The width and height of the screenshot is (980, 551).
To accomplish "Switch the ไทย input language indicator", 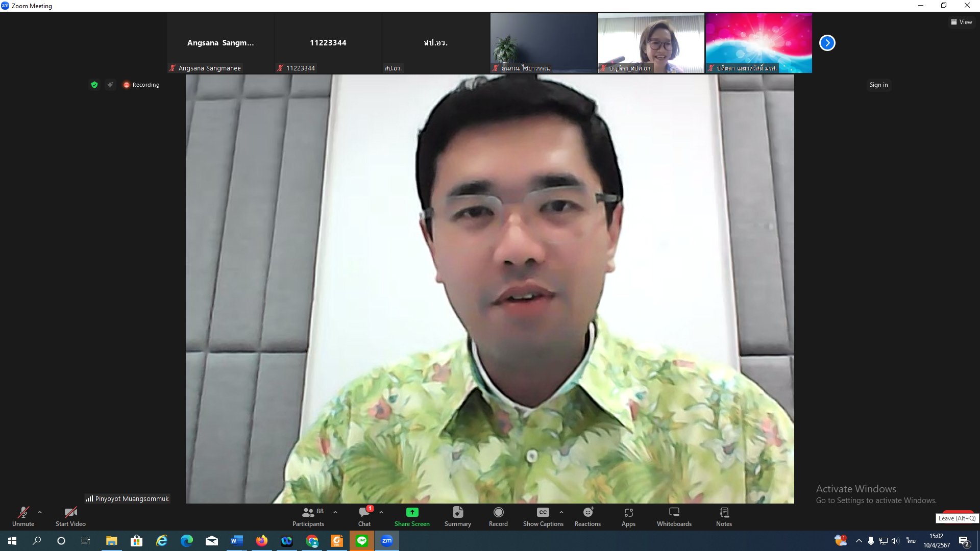I will pyautogui.click(x=911, y=541).
